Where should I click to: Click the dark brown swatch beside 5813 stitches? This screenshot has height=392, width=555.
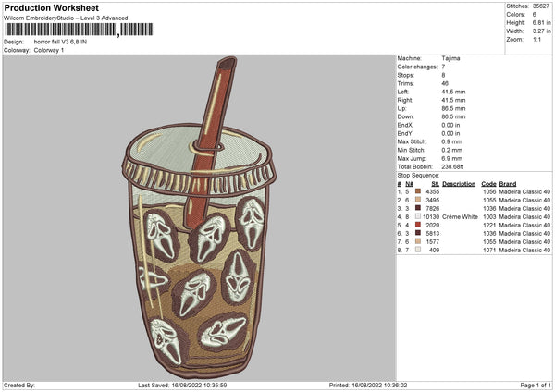tap(418, 233)
